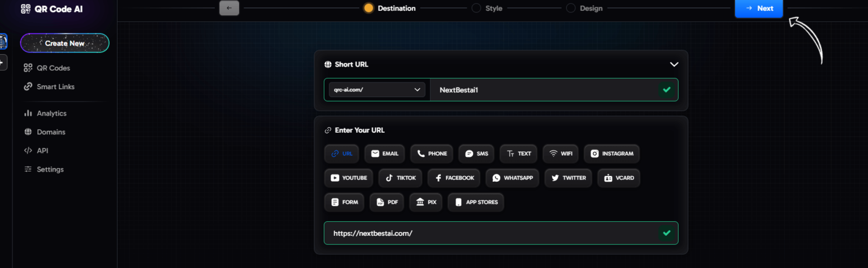Open the Analytics page
The width and height of the screenshot is (868, 268).
(45, 113)
